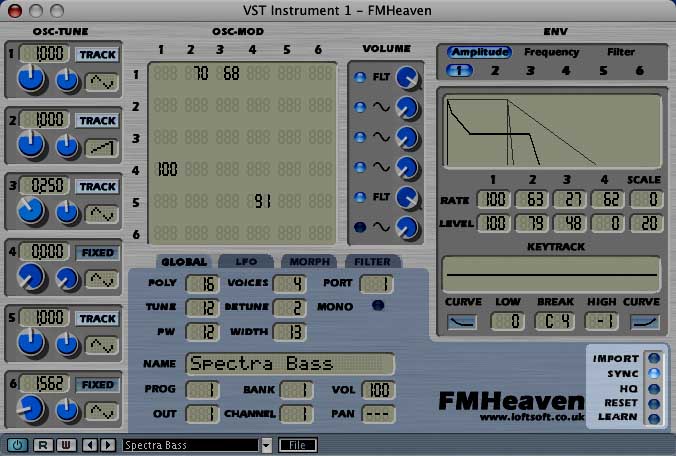The image size is (676, 456).
Task: Click the DETUNE value field
Action: [290, 308]
